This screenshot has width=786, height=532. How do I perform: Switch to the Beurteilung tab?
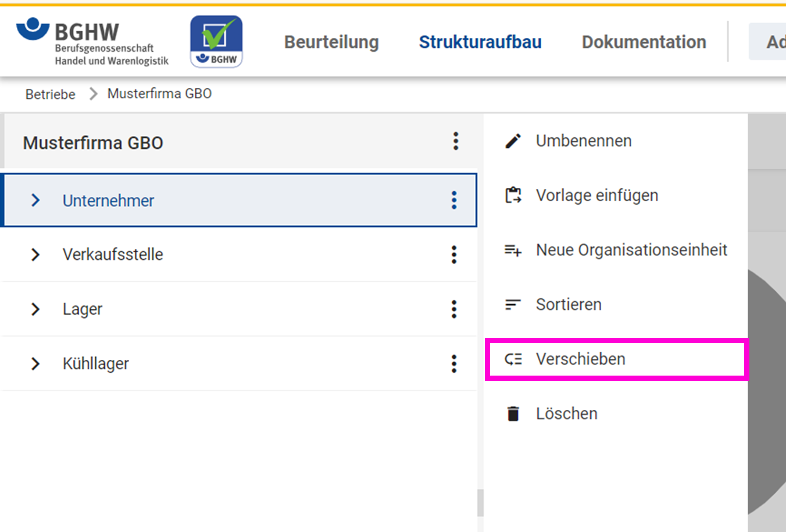(x=331, y=42)
